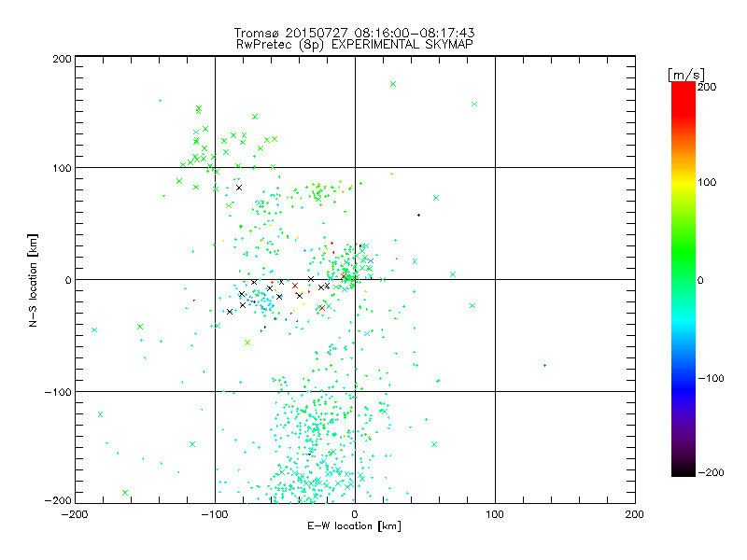Screen dimensions: 747x560
Task: Select the black bottom end of the colorbar
Action: click(x=683, y=469)
